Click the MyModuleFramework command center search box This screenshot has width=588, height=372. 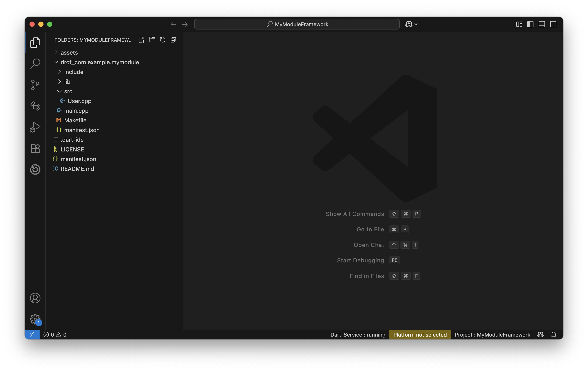(297, 24)
